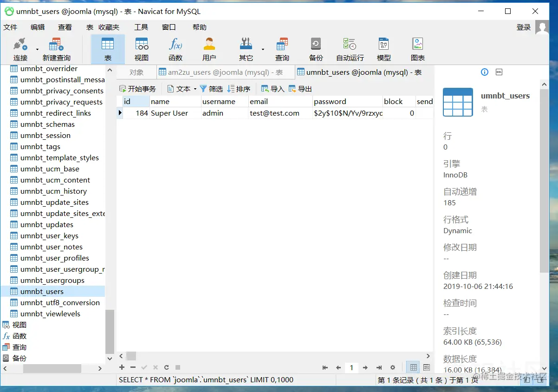Go to last page of records

[x=379, y=367]
